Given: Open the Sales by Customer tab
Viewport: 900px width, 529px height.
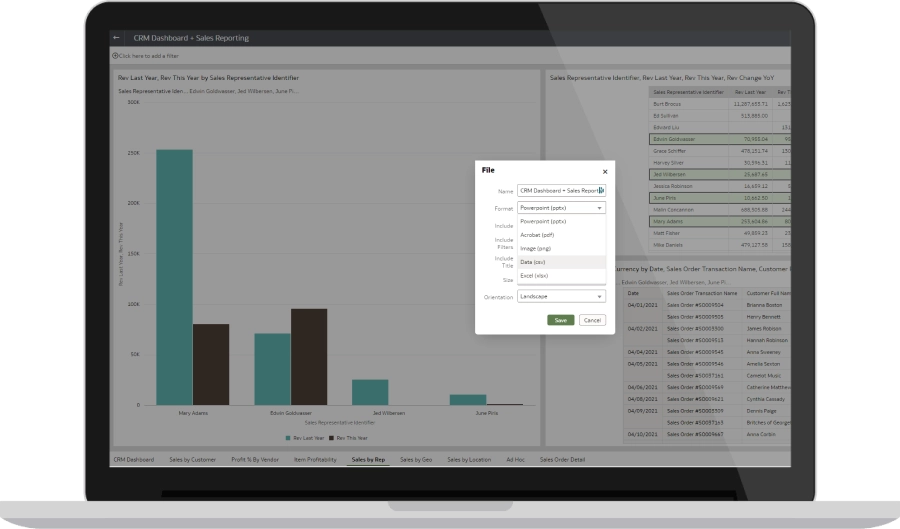Looking at the screenshot, I should [x=192, y=460].
